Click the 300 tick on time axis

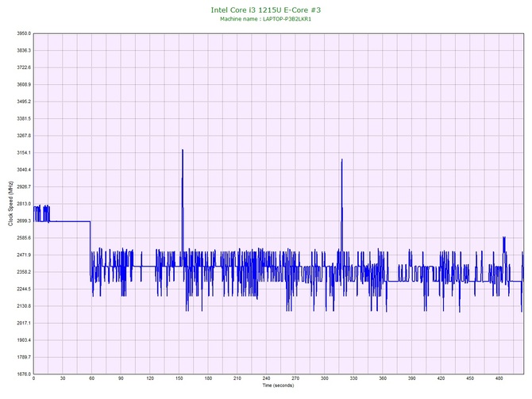point(325,378)
